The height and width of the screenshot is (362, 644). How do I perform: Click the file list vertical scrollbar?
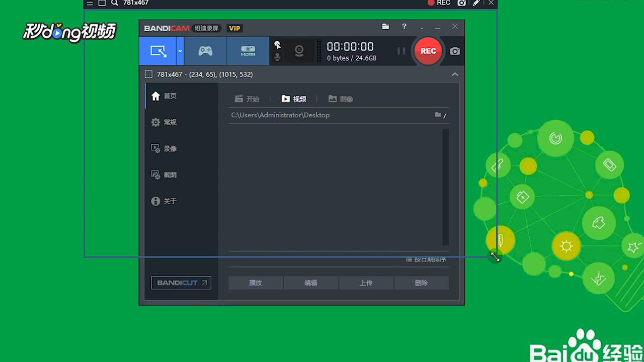(x=445, y=187)
